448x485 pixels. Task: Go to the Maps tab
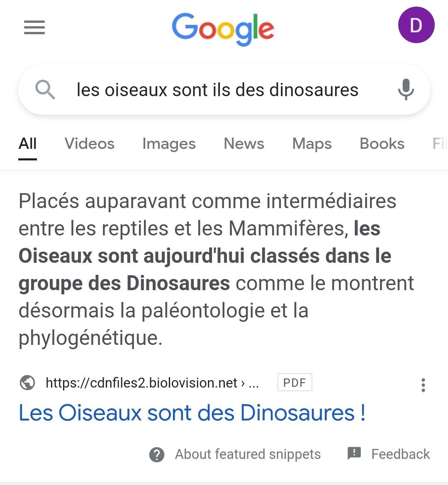click(312, 144)
